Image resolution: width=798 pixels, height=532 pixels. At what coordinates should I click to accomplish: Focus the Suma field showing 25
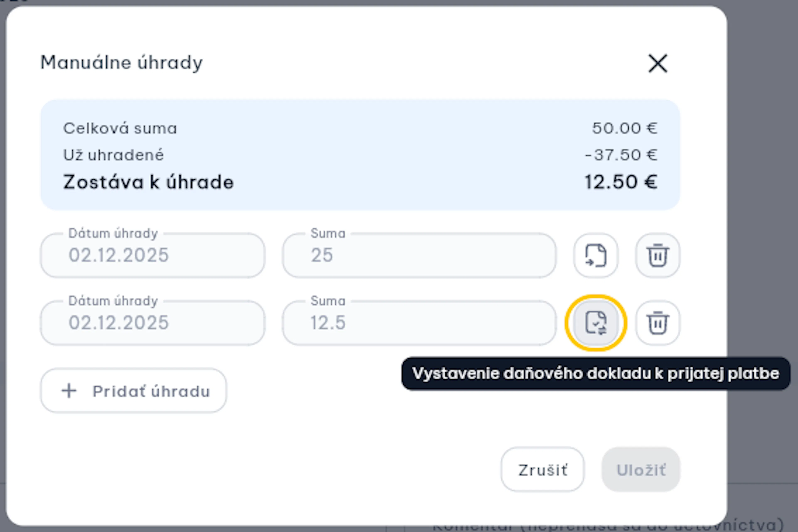419,255
